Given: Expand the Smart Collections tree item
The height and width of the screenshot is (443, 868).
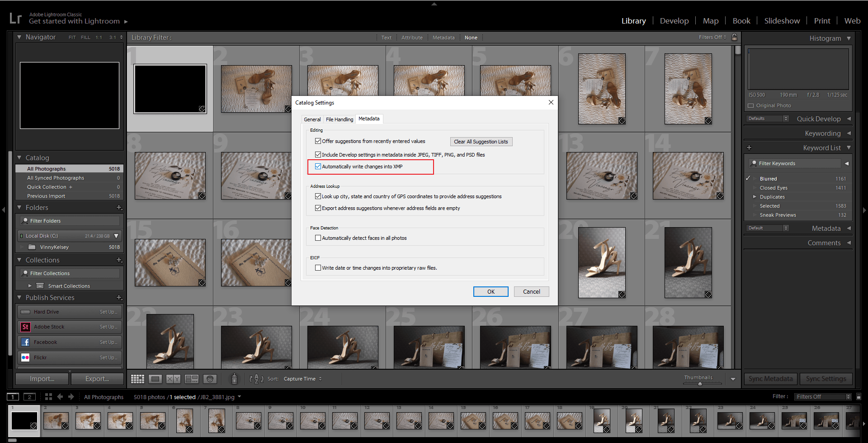Looking at the screenshot, I should [30, 286].
